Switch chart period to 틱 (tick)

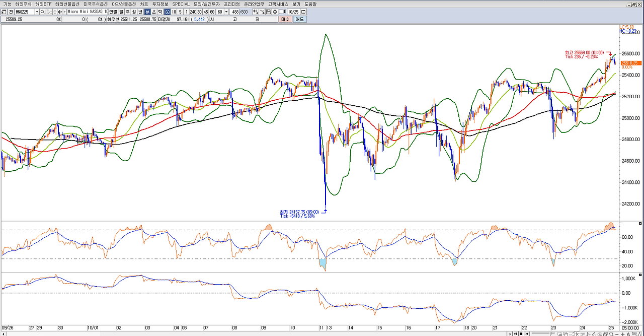pos(160,12)
